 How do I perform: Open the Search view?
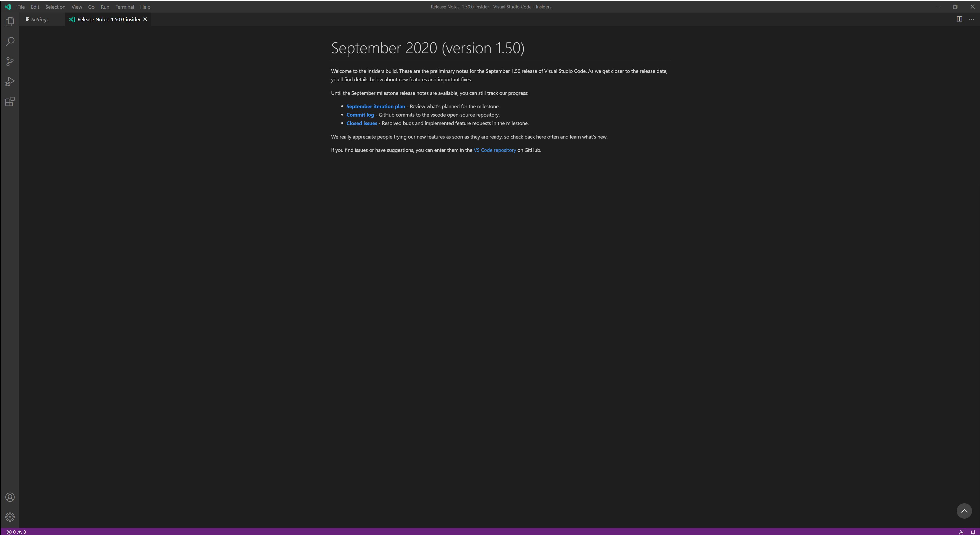coord(9,41)
